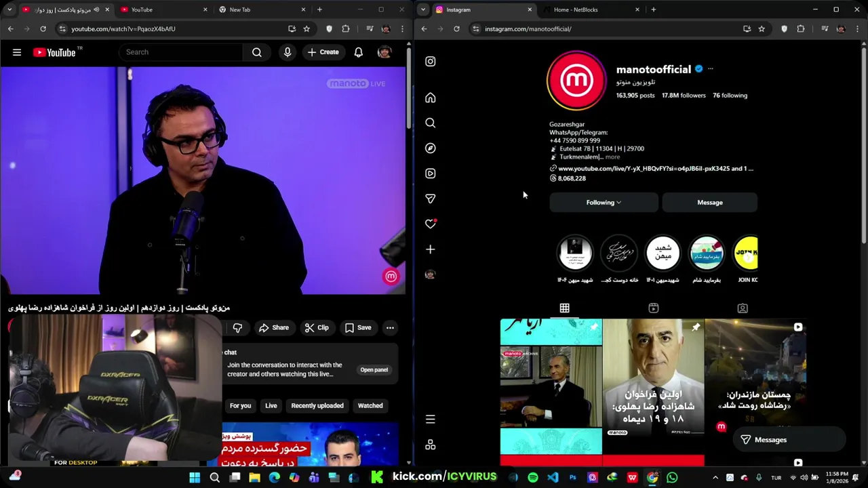Click the YouTube logo home link
868x488 pixels.
54,52
